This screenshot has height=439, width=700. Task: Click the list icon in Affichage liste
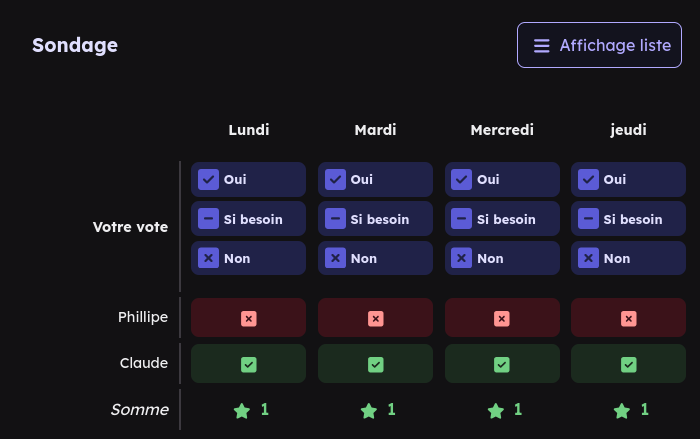542,46
